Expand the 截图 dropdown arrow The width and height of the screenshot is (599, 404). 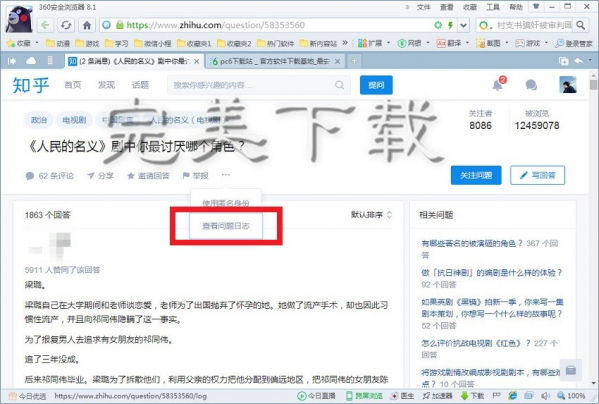507,43
